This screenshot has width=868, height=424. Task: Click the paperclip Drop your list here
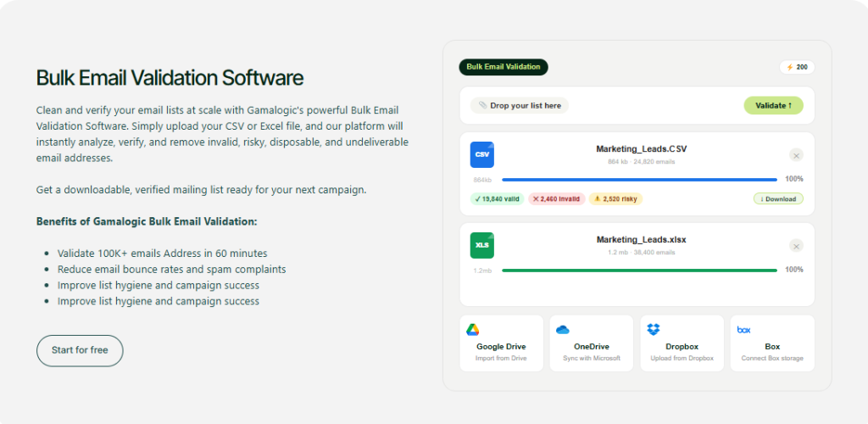[520, 106]
